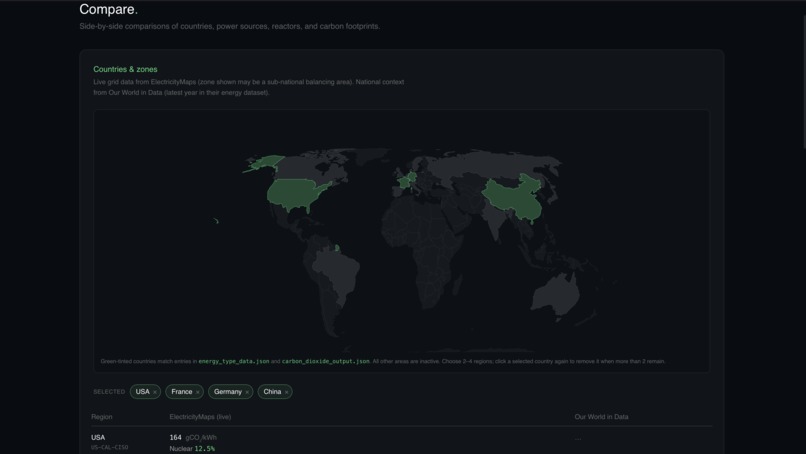Click the carbon_dioxide_output.json filename
Image resolution: width=806 pixels, height=454 pixels.
(325, 361)
